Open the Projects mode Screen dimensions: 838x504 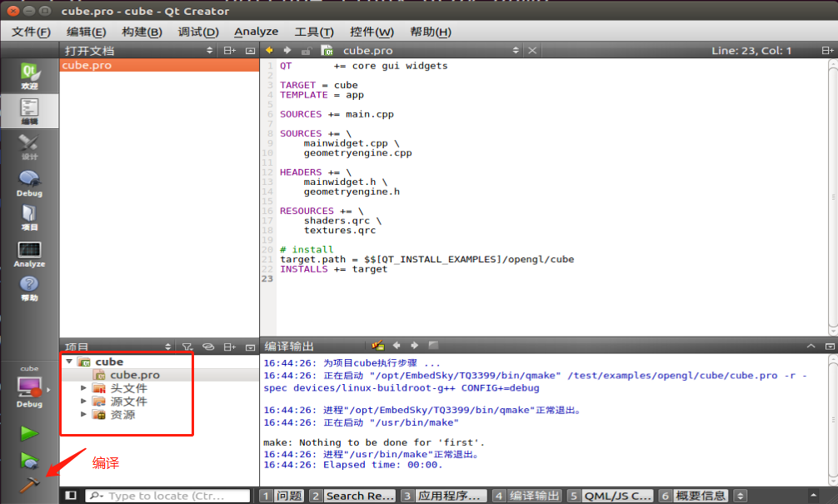(29, 217)
